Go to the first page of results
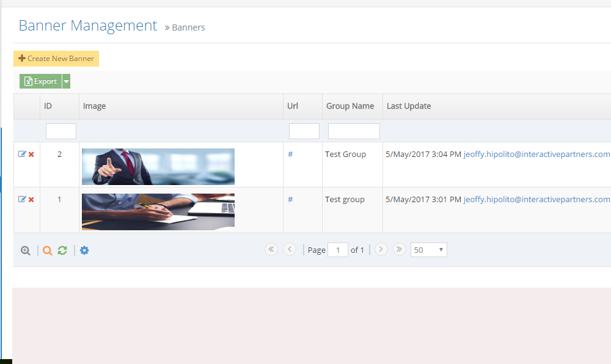This screenshot has width=611, height=364. pyautogui.click(x=271, y=249)
